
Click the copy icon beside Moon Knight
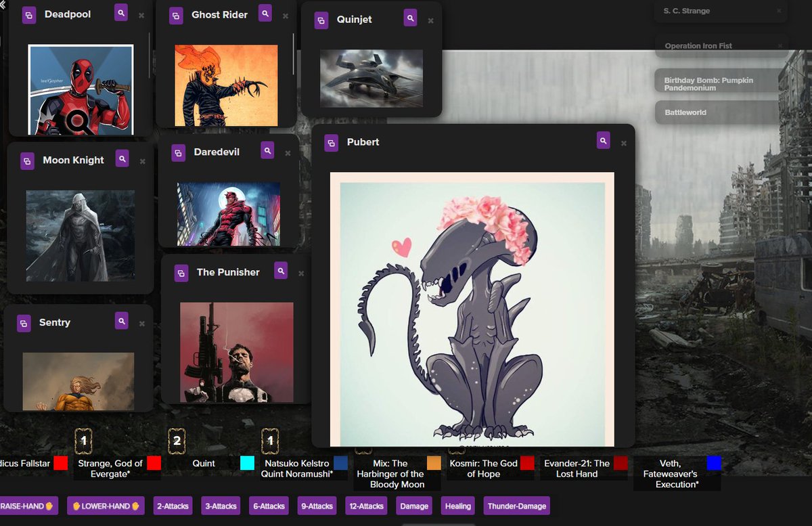(27, 161)
